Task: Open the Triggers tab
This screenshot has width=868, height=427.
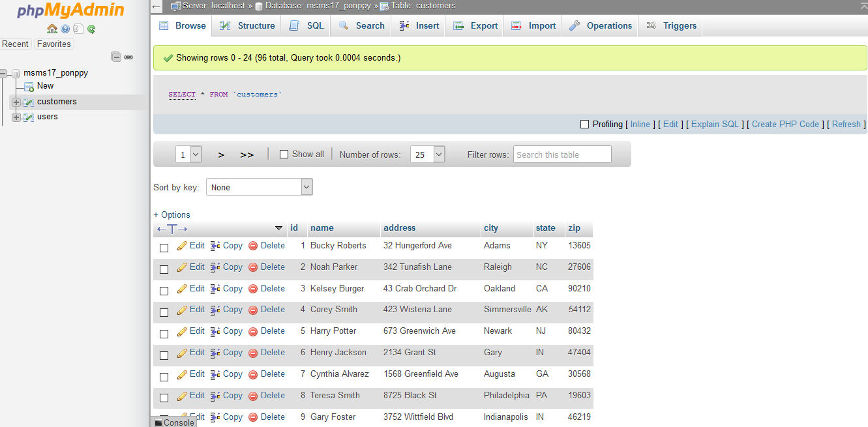Action: [x=672, y=25]
